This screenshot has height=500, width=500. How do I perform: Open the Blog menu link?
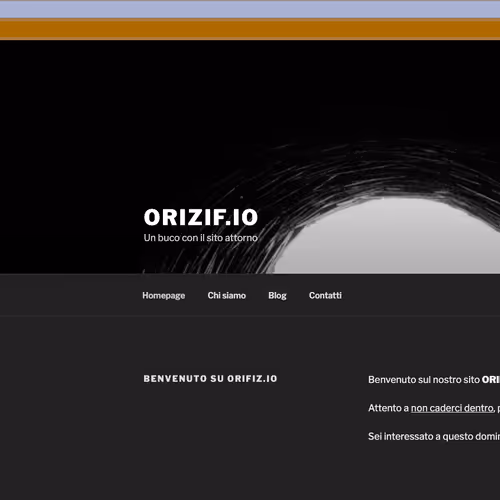pyautogui.click(x=277, y=296)
